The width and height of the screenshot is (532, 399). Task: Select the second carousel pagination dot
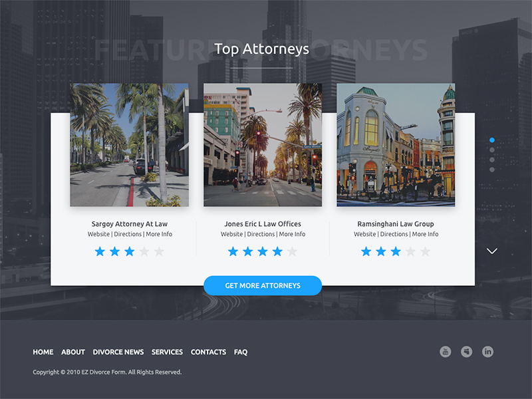492,150
